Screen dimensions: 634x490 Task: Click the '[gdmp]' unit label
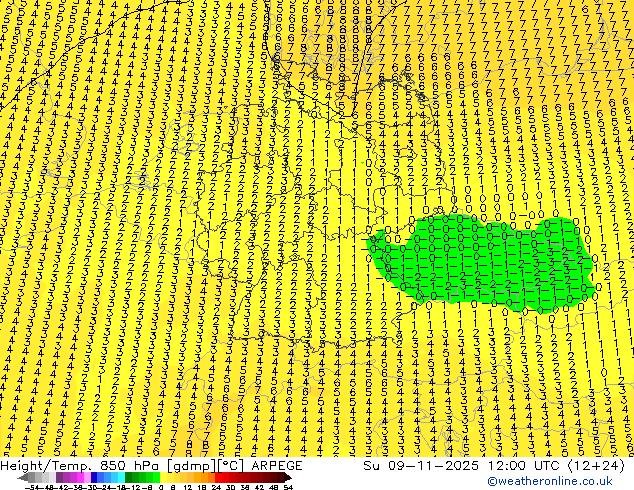(x=193, y=466)
